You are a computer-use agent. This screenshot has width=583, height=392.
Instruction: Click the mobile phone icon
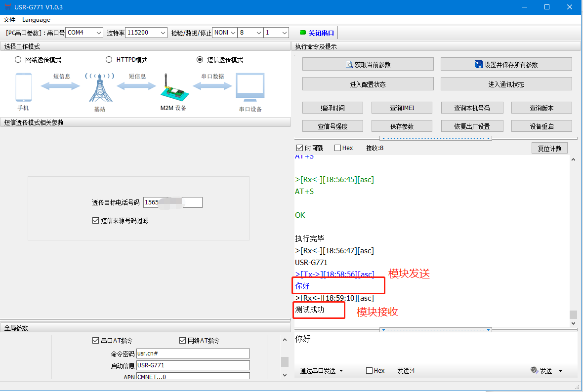pyautogui.click(x=23, y=87)
